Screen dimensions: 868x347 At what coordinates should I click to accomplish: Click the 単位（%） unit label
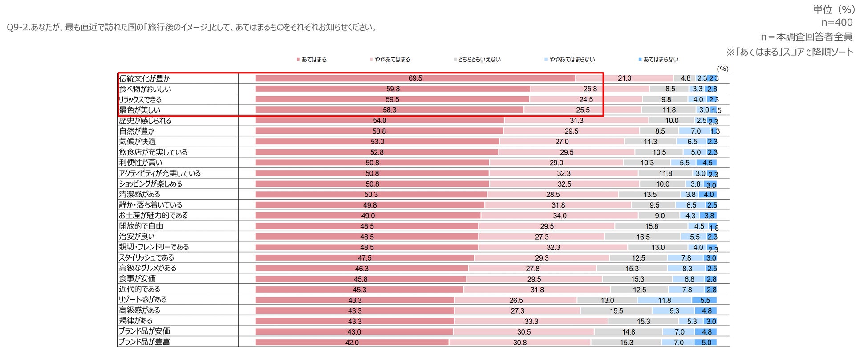click(834, 10)
